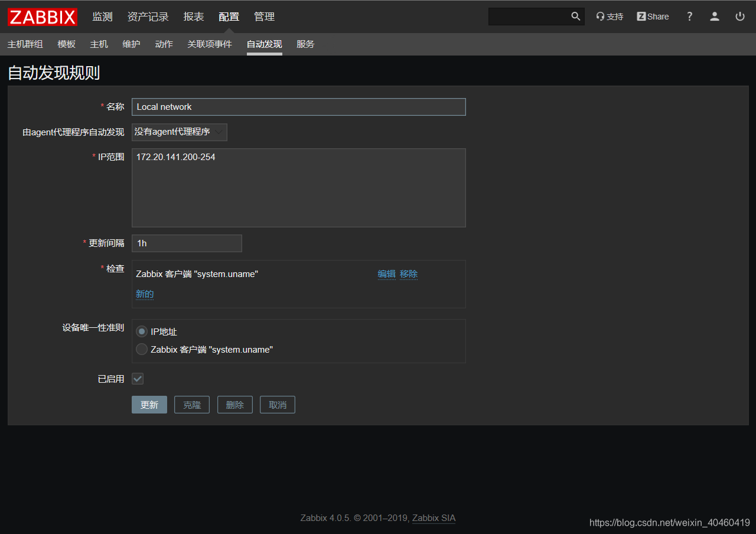Open the Share link
The height and width of the screenshot is (534, 756).
coord(653,17)
